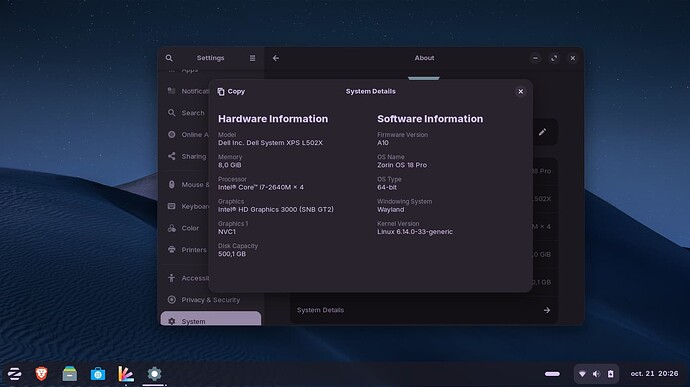Click the 'Hardware Information' heading

pyautogui.click(x=273, y=119)
